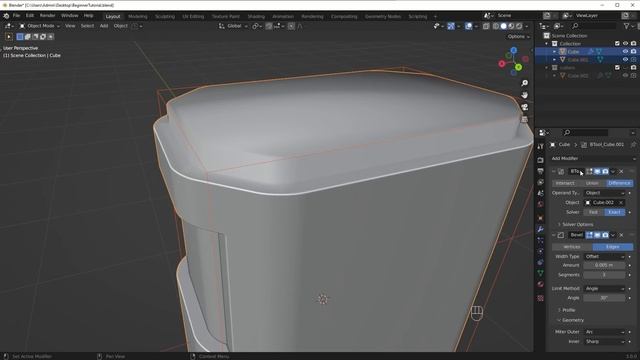Click the red X axis on navigation gizmo
This screenshot has height=360, width=640.
[502, 64]
